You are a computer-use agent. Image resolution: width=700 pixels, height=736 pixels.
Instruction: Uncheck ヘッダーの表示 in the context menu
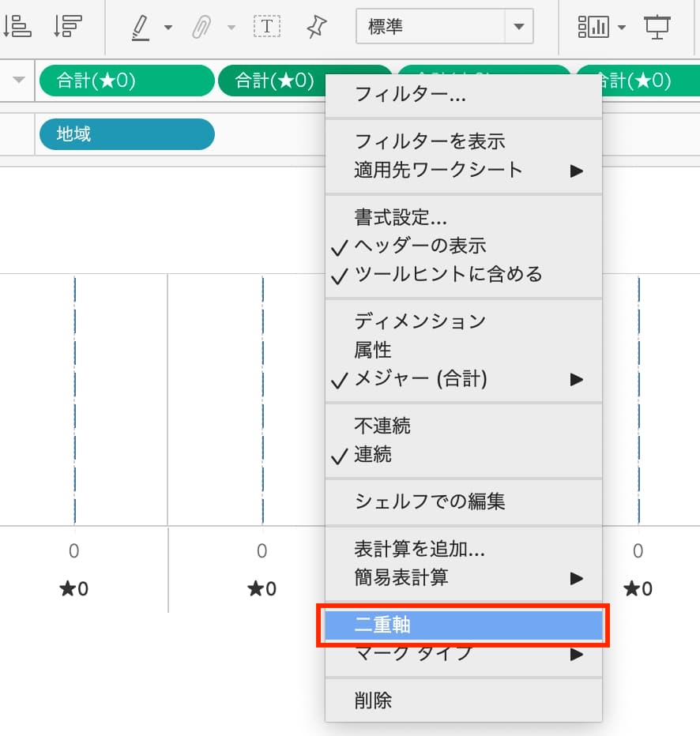[x=420, y=246]
